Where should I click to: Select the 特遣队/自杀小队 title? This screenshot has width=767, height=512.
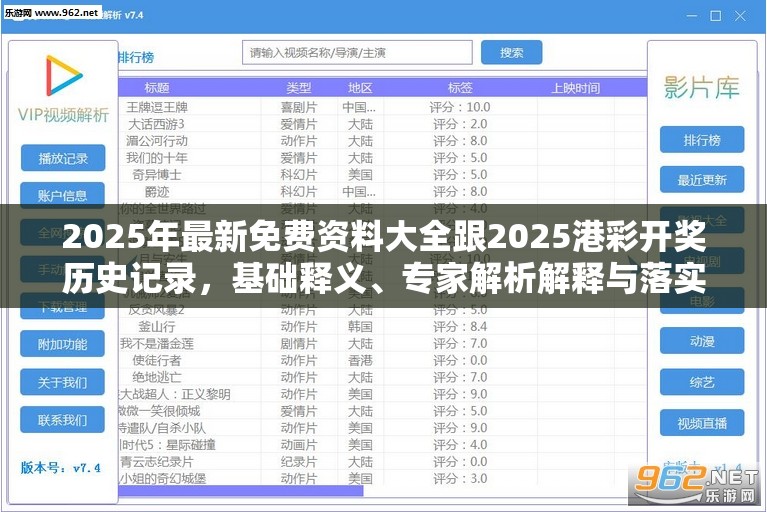click(162, 428)
